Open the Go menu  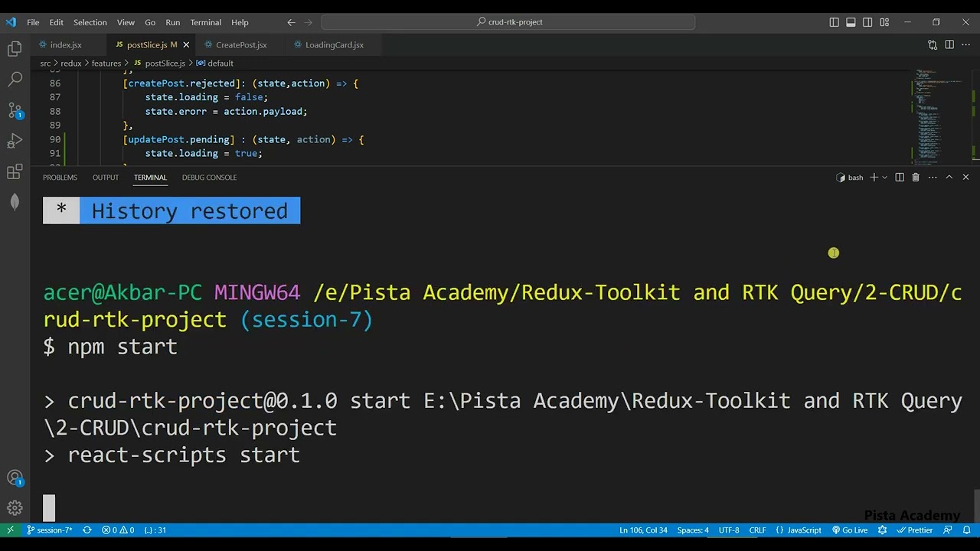[x=150, y=22]
